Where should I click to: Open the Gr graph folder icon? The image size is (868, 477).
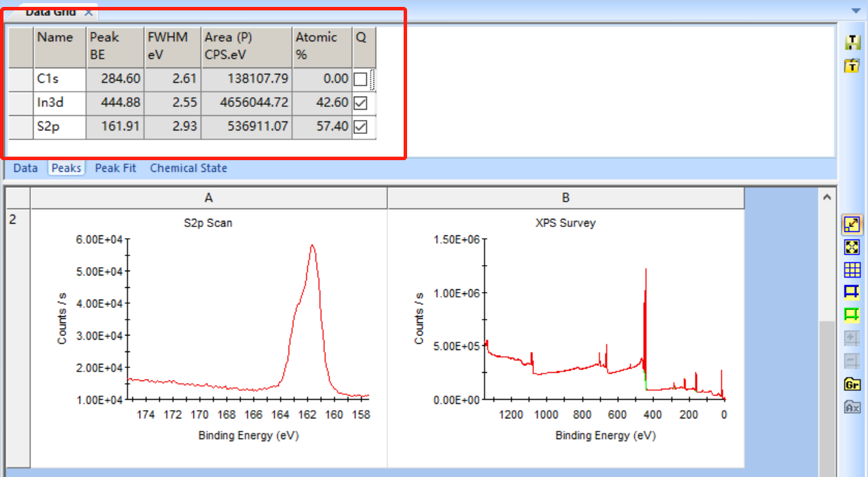click(852, 384)
